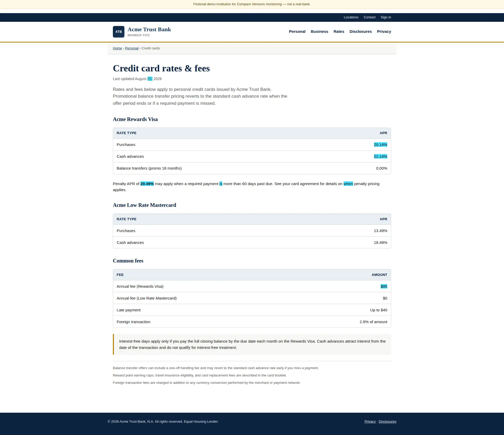Click '2.8% of amount' foreign transaction fee
The height and width of the screenshot is (435, 504).
click(x=373, y=322)
